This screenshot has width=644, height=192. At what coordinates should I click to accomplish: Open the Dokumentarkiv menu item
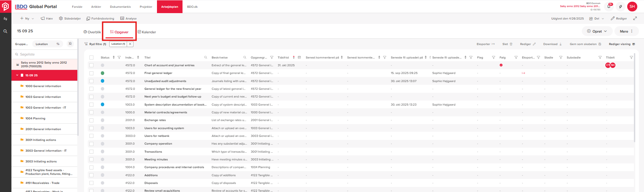[120, 7]
